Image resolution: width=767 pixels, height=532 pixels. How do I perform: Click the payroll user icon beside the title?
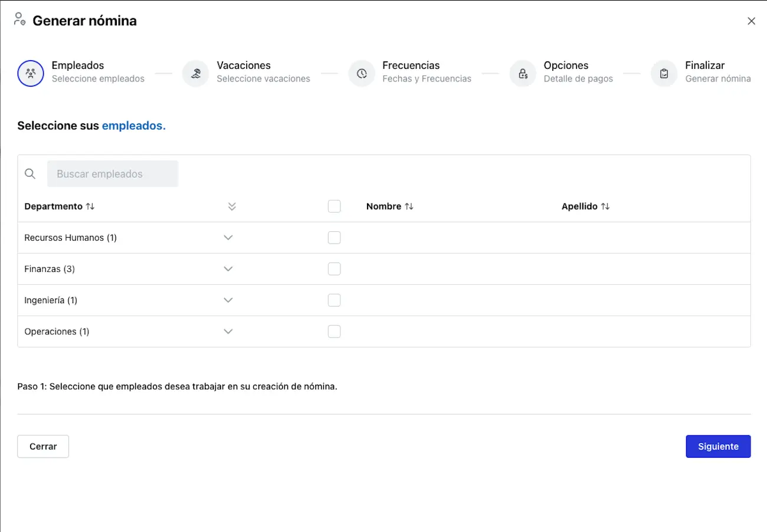(x=19, y=19)
